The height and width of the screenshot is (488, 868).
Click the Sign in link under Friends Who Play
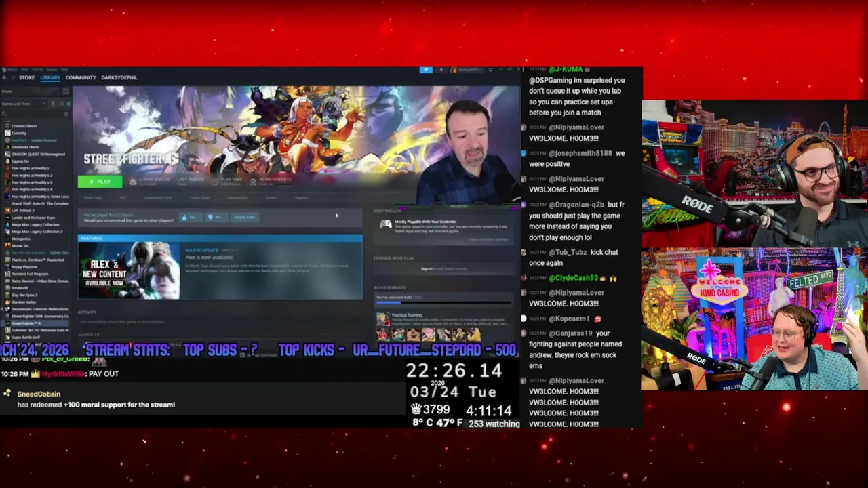(427, 269)
